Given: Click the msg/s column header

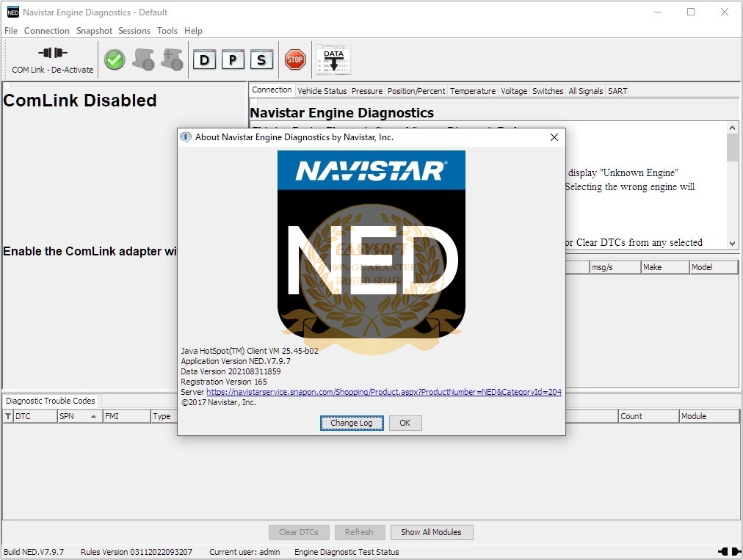Looking at the screenshot, I should click(x=615, y=267).
